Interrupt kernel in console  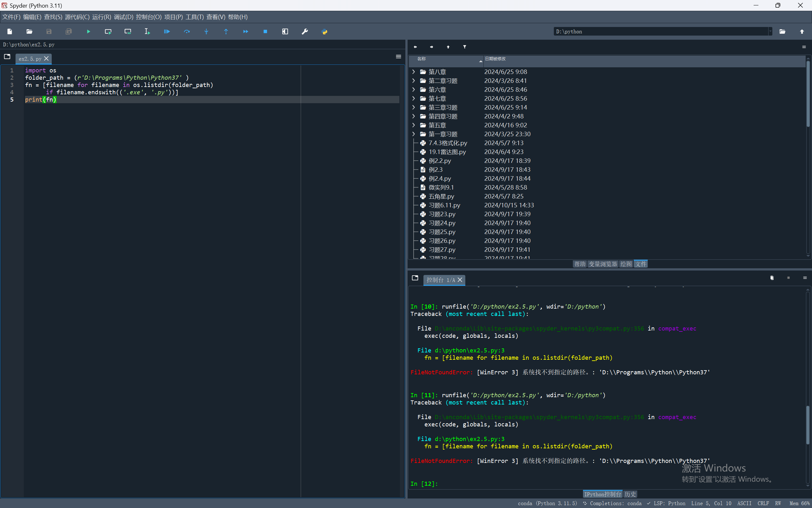pos(789,278)
